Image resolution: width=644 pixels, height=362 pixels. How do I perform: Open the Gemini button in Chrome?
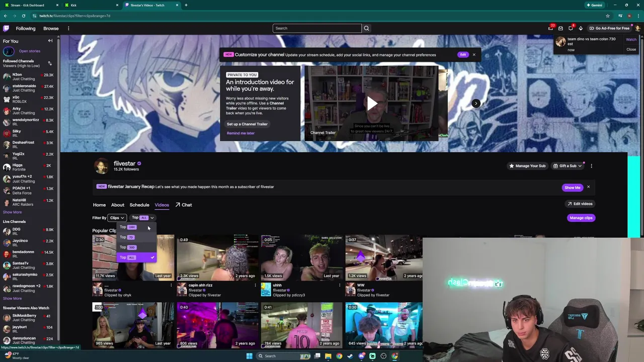[x=594, y=5]
